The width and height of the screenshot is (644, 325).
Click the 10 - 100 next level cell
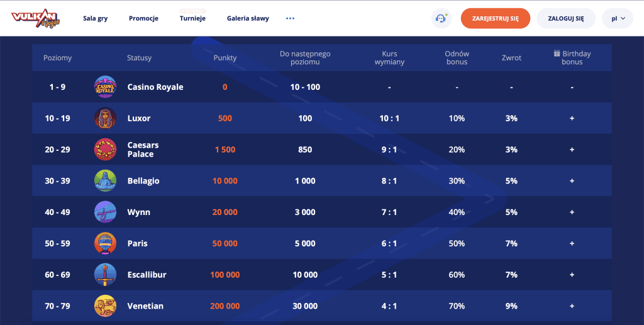coord(305,87)
